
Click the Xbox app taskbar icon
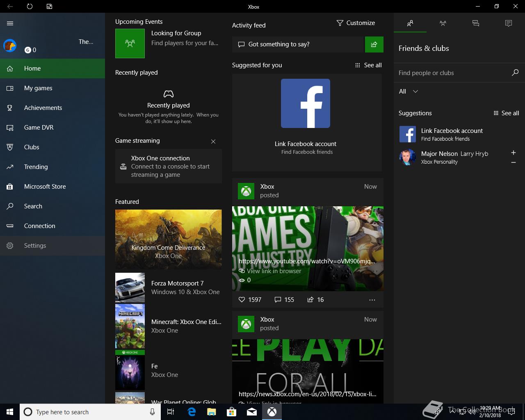[x=272, y=412]
